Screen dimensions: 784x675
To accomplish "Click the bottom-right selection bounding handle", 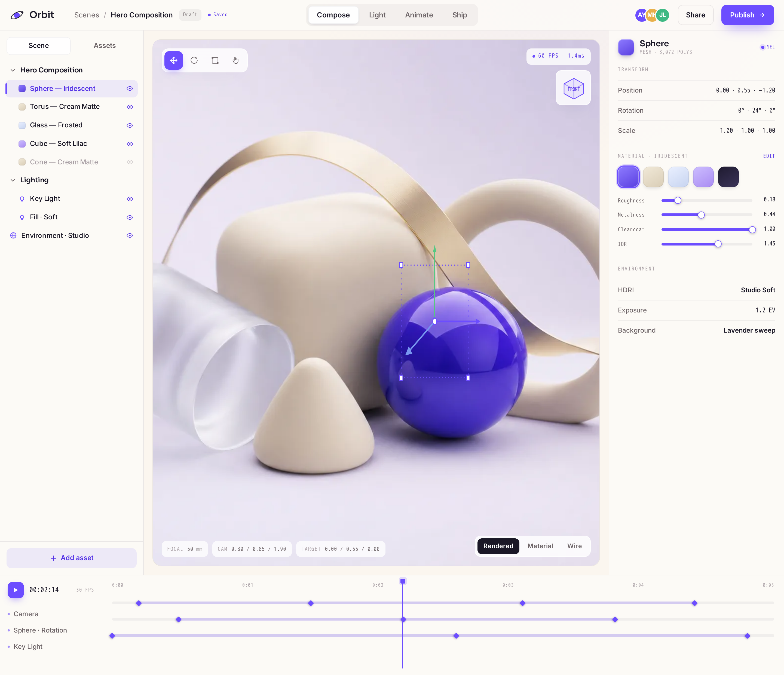I will click(468, 378).
